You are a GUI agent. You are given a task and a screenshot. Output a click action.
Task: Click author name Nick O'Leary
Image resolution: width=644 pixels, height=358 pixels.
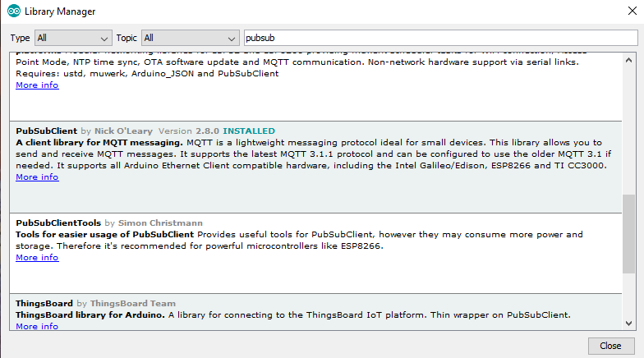[123, 131]
